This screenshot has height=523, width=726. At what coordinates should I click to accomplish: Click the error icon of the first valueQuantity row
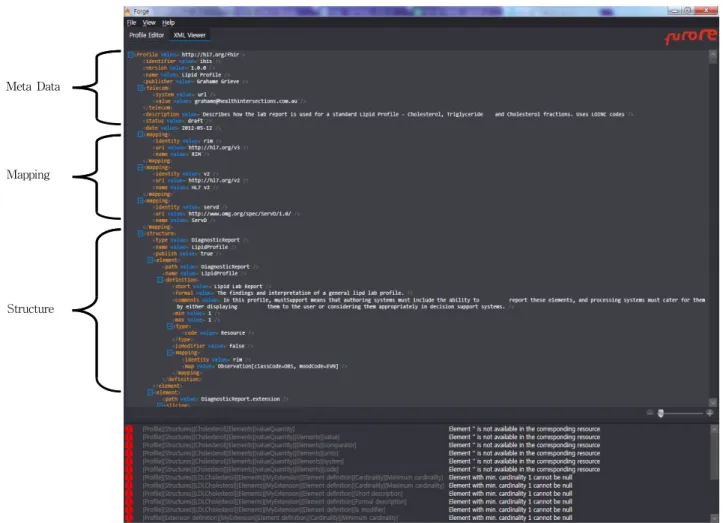(x=129, y=429)
